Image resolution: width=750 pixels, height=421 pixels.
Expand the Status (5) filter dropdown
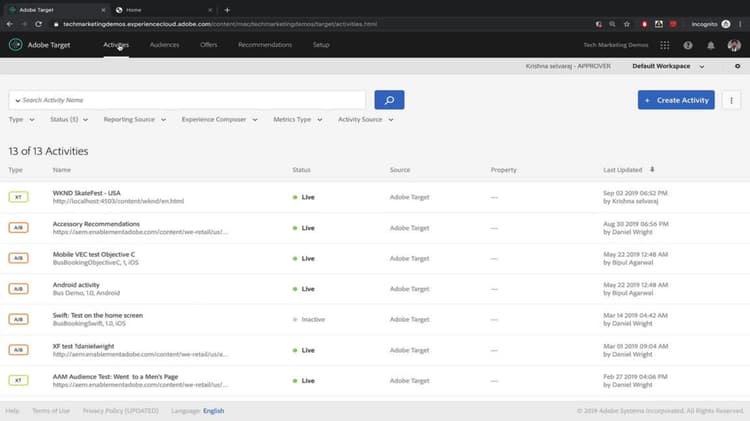point(69,120)
